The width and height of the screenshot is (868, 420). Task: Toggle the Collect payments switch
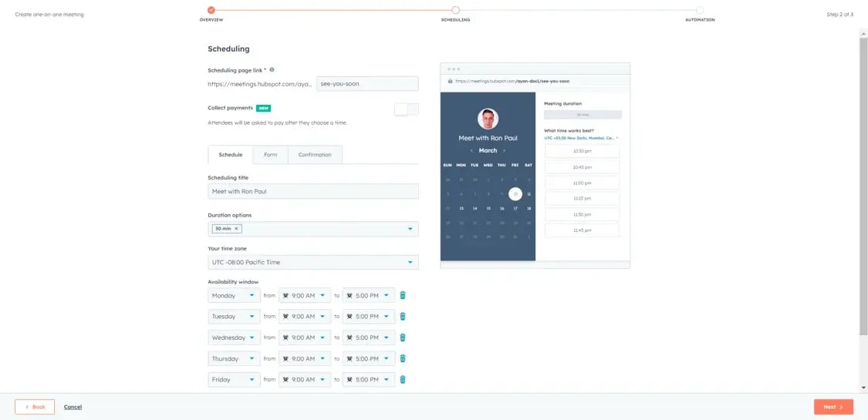pyautogui.click(x=407, y=109)
